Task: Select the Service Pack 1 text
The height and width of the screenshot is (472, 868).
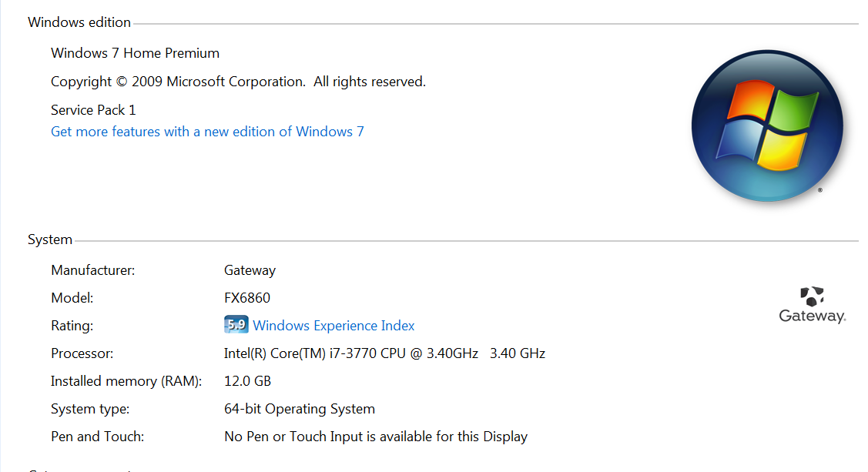Action: (93, 110)
